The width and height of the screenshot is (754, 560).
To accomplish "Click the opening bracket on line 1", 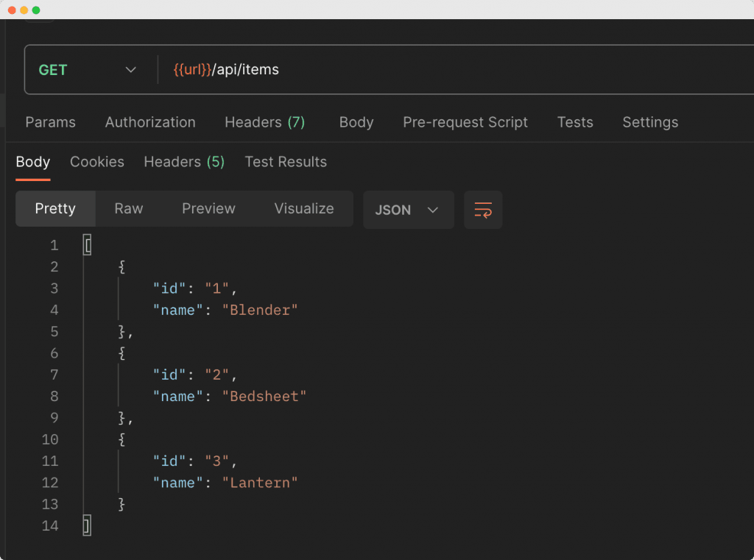I will tap(87, 246).
